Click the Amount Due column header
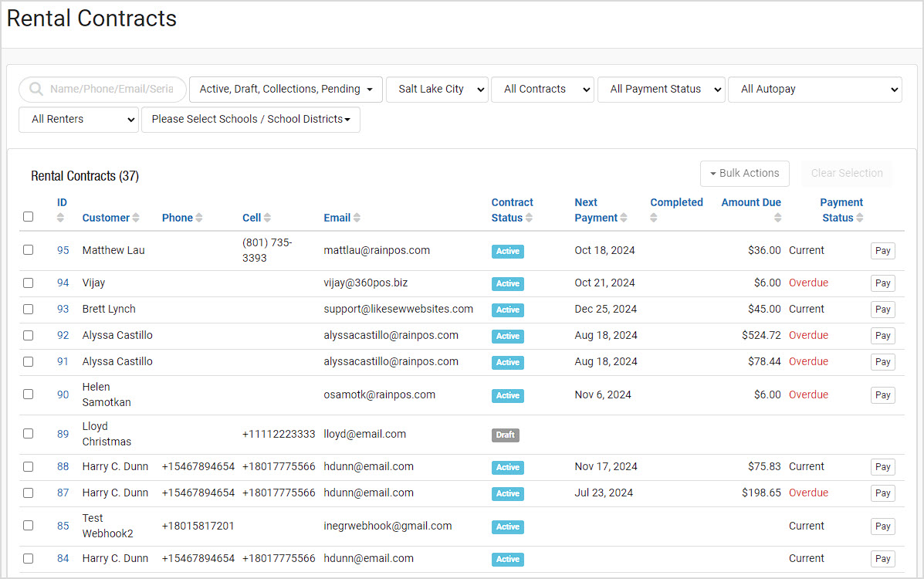The image size is (924, 579). point(751,202)
